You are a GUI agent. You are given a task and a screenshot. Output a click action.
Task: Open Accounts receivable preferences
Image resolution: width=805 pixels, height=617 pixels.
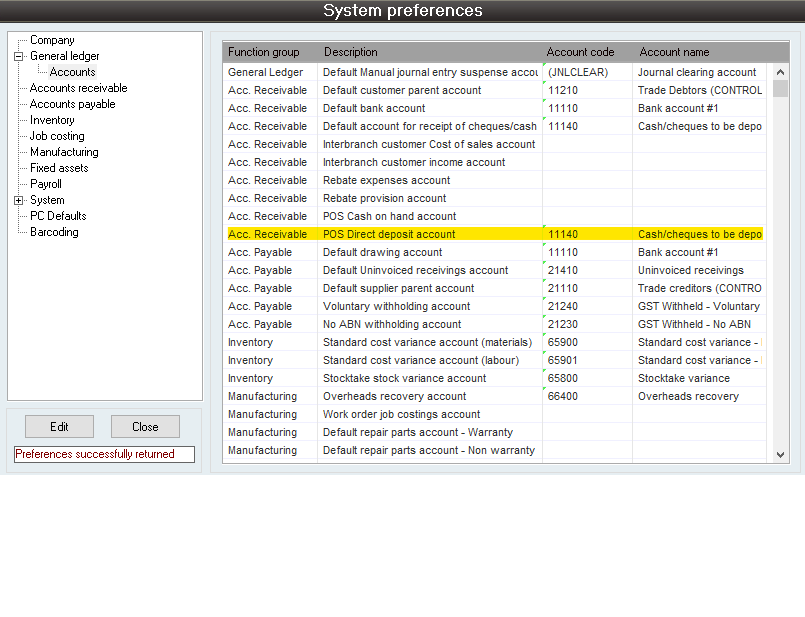[x=78, y=88]
